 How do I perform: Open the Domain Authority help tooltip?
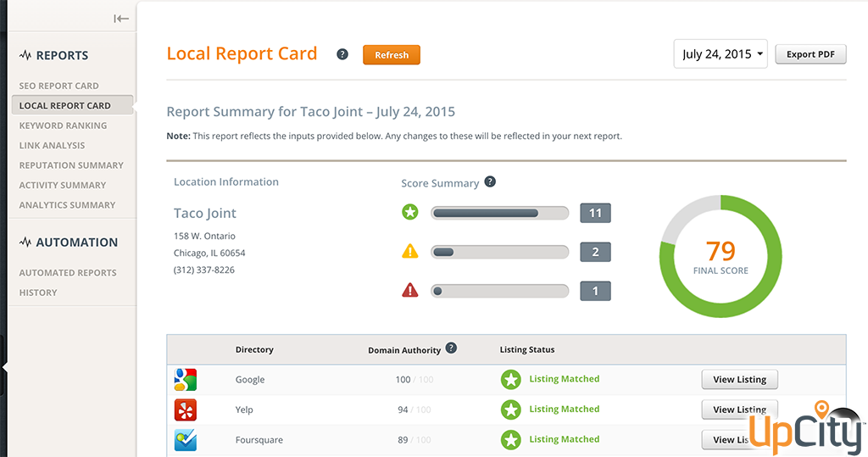pyautogui.click(x=451, y=348)
